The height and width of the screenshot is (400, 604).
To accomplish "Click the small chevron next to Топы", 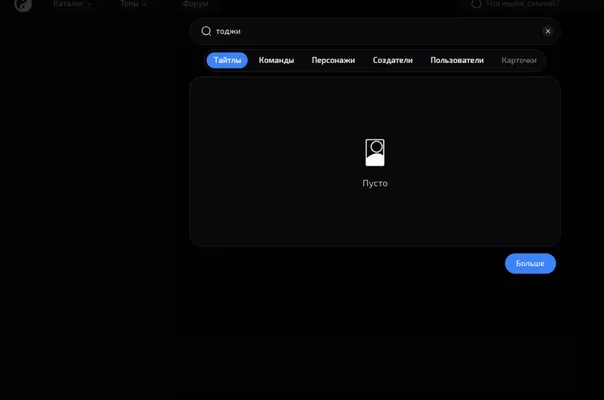I will (x=144, y=5).
